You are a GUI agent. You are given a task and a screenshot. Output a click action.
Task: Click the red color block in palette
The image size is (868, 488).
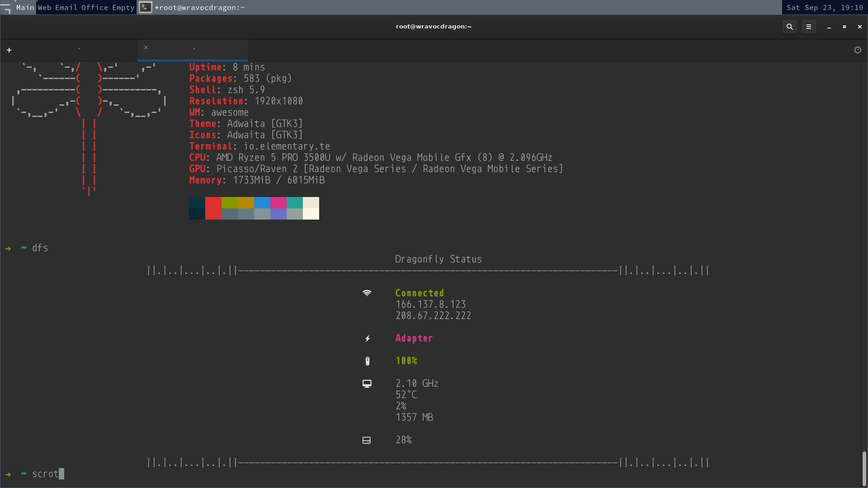pos(213,208)
